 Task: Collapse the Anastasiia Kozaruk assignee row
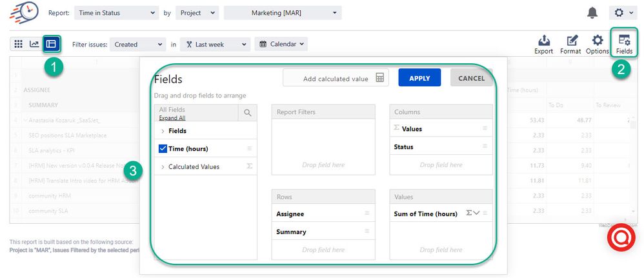[25, 121]
